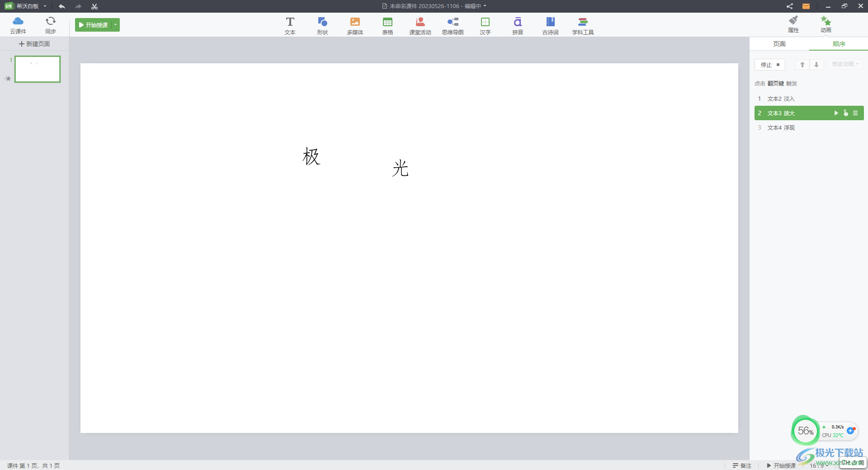Click the green 开始授课 start teaching button
This screenshot has height=470, width=868.
pos(94,25)
